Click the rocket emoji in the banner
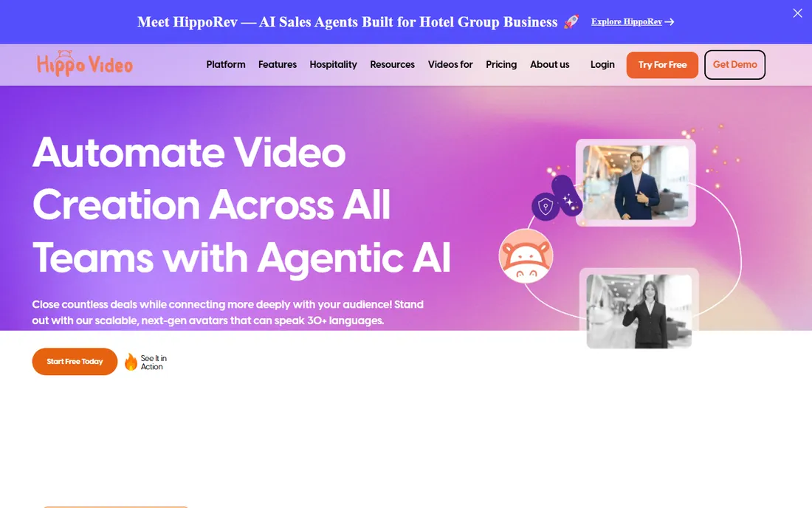This screenshot has height=508, width=812. (571, 21)
